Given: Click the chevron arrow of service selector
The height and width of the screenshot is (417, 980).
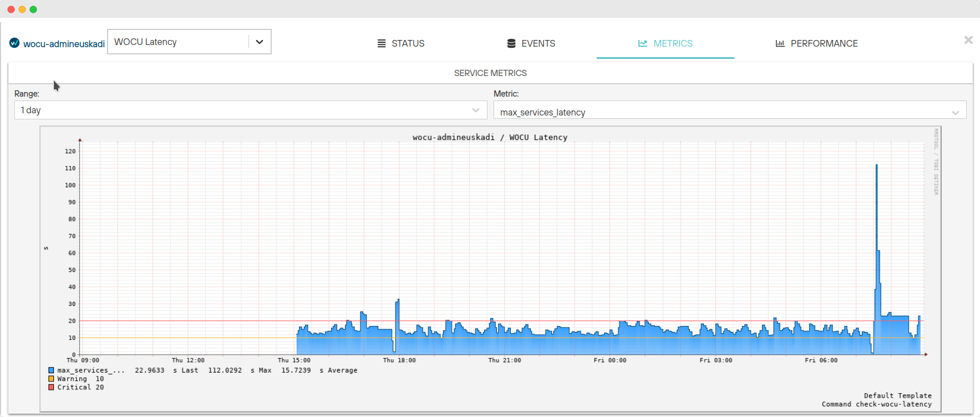Looking at the screenshot, I should (x=259, y=42).
